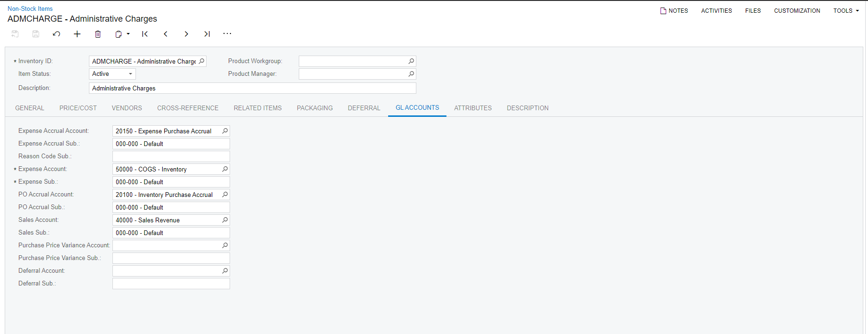The image size is (868, 334).
Task: Switch to the Vendors tab
Action: [x=127, y=108]
